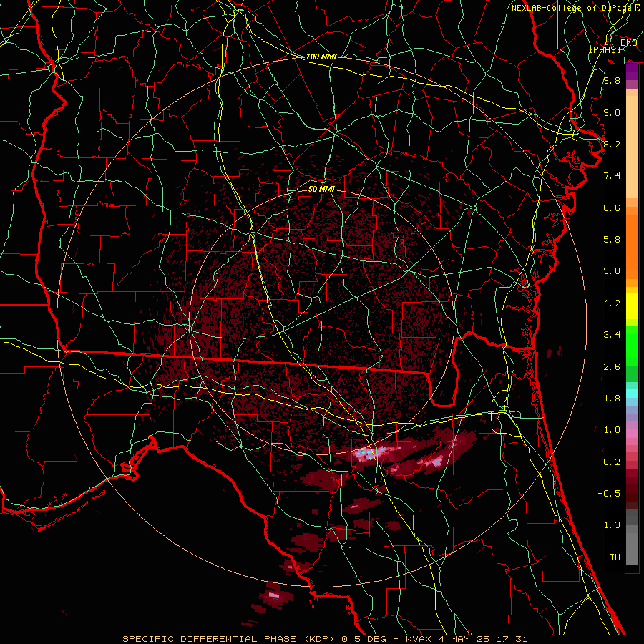Pick the orange segment of the color scale
This screenshot has height=644, width=644.
pos(632,248)
